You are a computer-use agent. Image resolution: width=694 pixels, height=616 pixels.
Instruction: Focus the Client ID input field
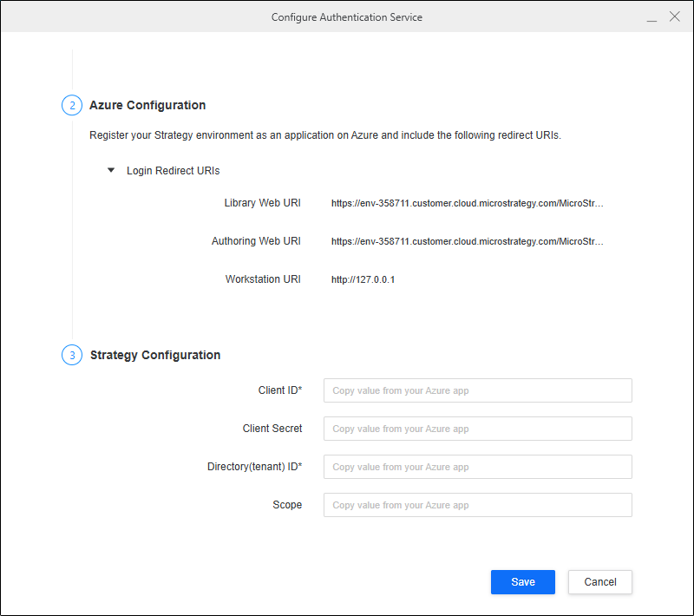478,390
